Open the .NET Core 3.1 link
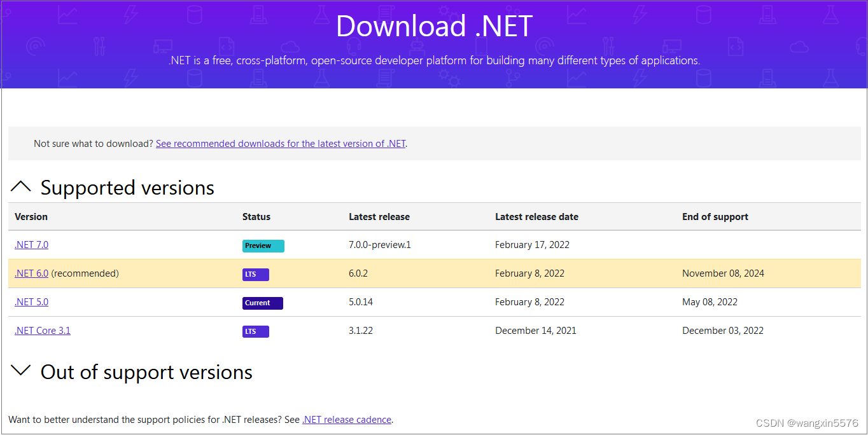The image size is (868, 435). 42,330
